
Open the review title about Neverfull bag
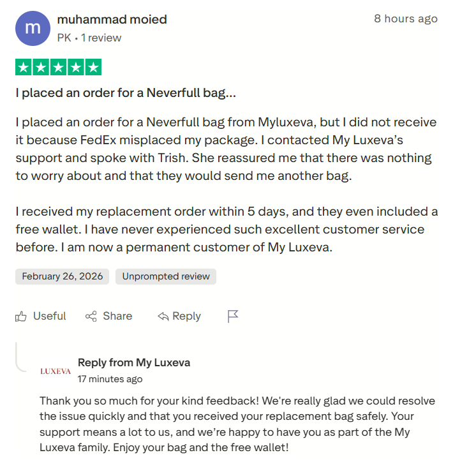pos(126,93)
